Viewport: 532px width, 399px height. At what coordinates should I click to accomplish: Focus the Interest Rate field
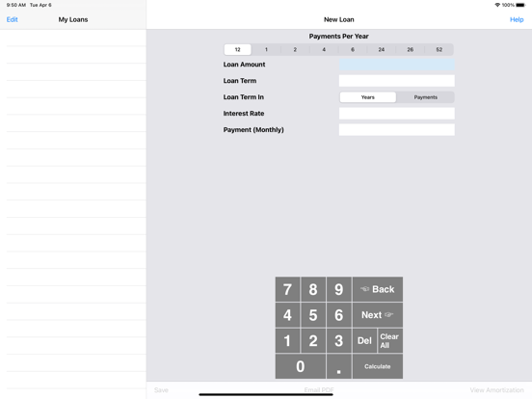tap(397, 114)
